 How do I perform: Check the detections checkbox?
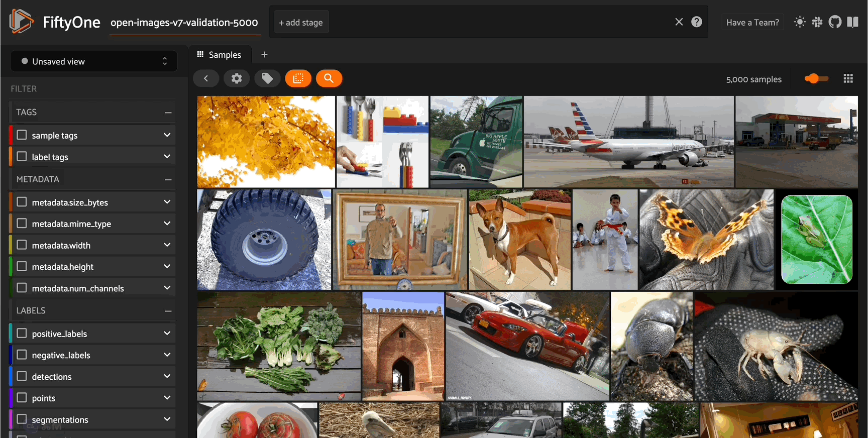point(22,376)
